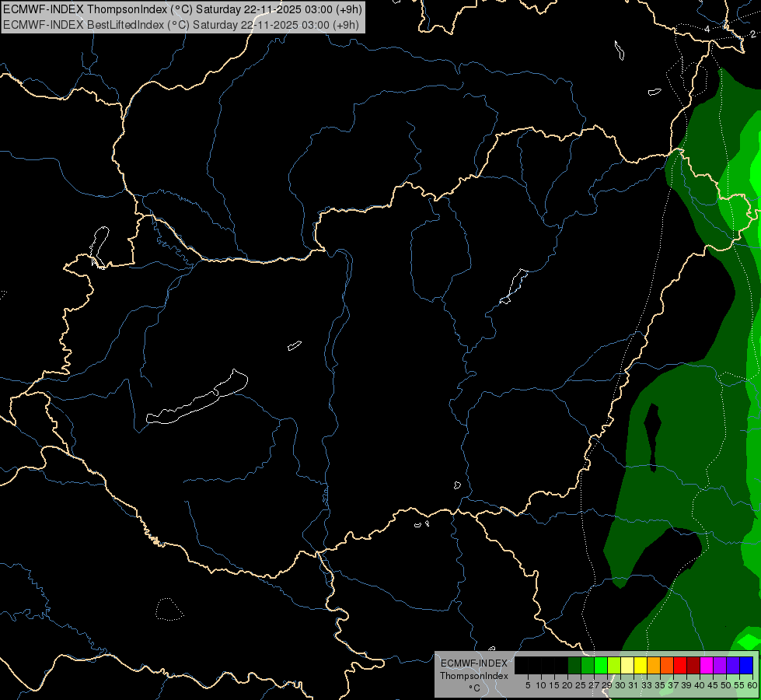The height and width of the screenshot is (700, 761).
Task: Click the BestLiftedIndex title line at top
Action: tap(181, 25)
